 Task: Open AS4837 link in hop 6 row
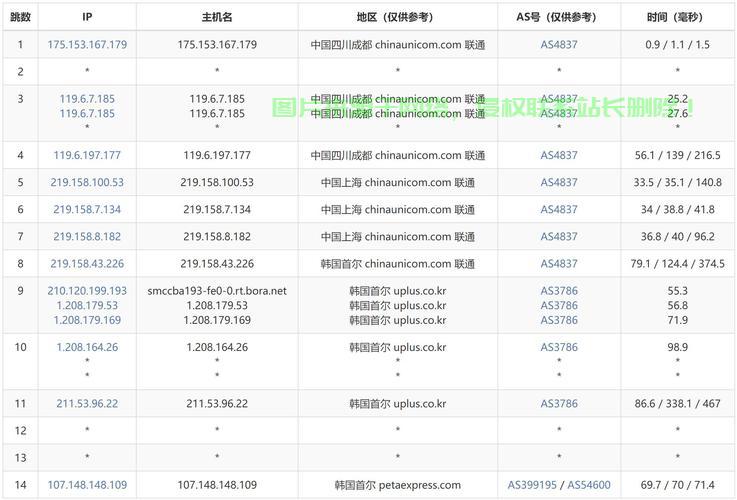pyautogui.click(x=559, y=210)
